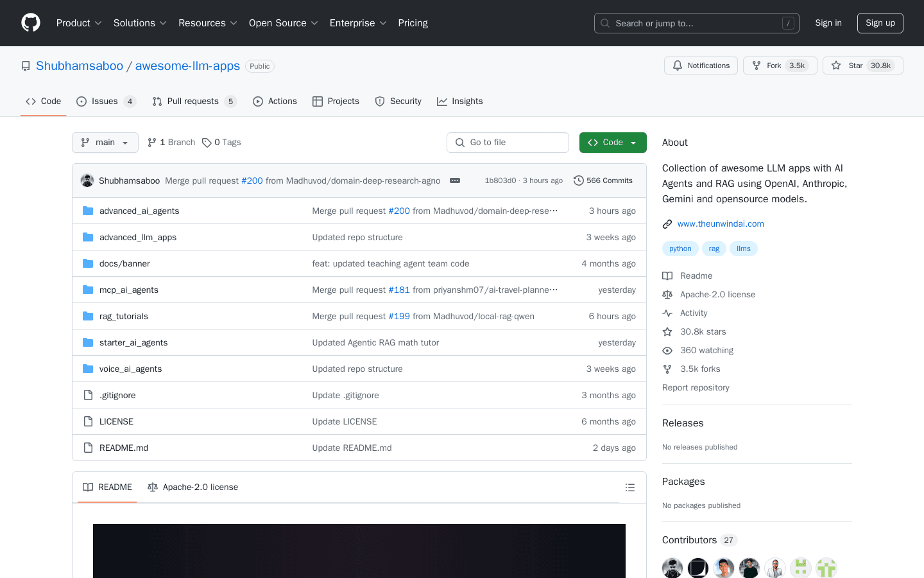Click the search or jump to field
The height and width of the screenshot is (578, 924).
pyautogui.click(x=696, y=22)
